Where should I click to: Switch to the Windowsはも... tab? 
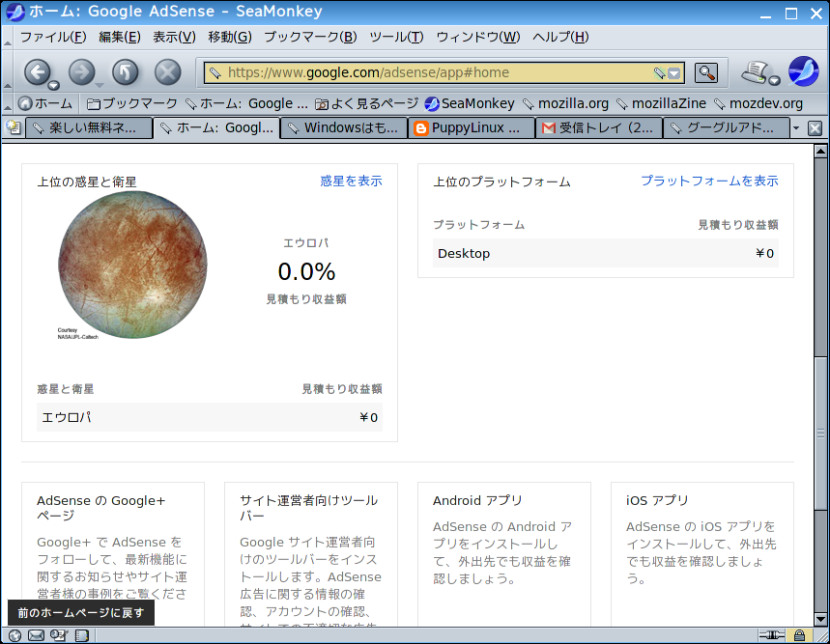pyautogui.click(x=344, y=128)
